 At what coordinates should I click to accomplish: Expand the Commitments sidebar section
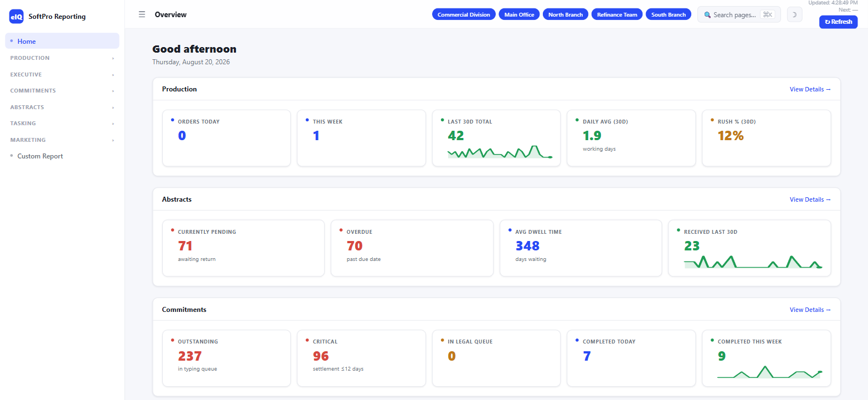point(62,90)
